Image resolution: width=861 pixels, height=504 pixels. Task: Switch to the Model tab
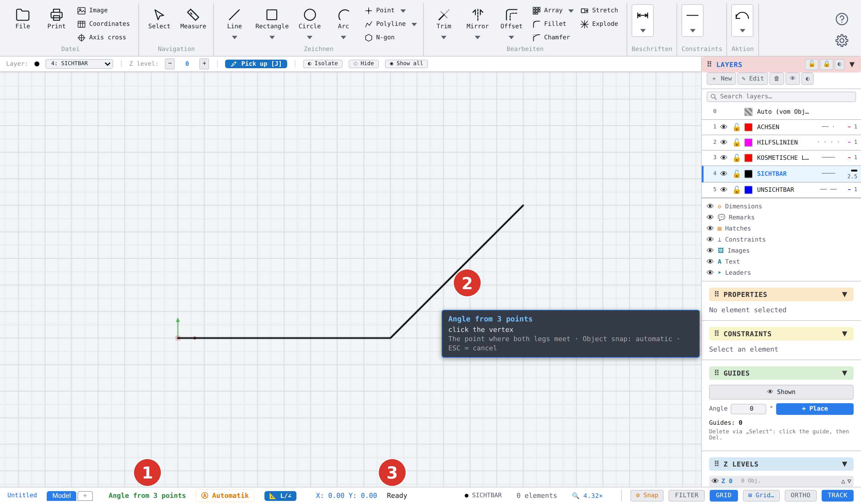tap(61, 495)
